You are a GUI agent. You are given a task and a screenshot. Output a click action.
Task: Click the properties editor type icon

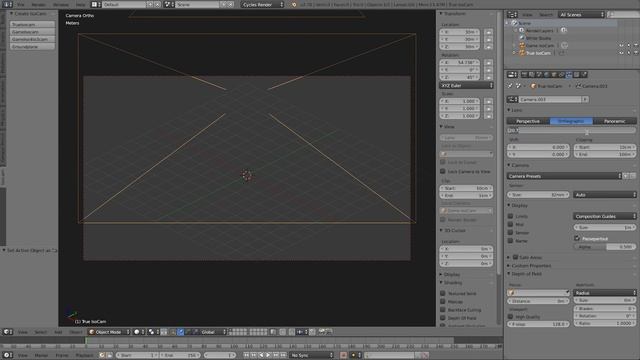(512, 75)
